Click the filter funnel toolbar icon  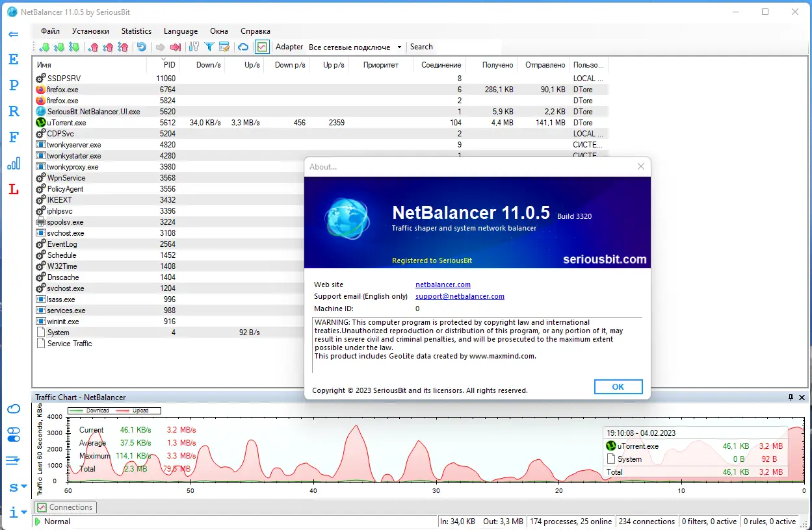(x=209, y=47)
